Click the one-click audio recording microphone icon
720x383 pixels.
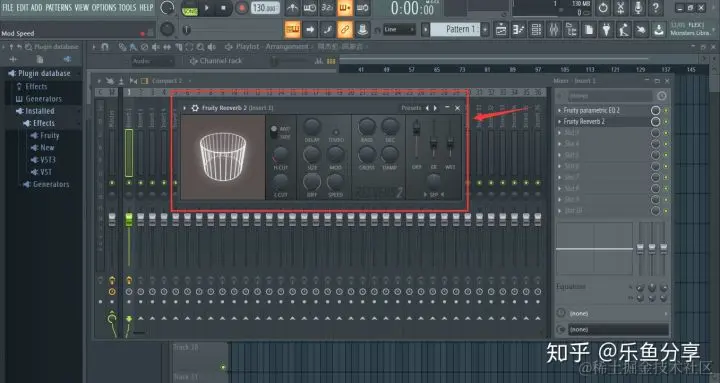[638, 8]
